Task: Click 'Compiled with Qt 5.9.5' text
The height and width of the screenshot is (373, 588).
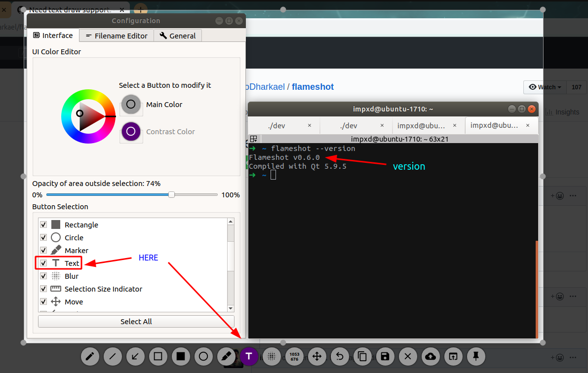Action: tap(297, 166)
